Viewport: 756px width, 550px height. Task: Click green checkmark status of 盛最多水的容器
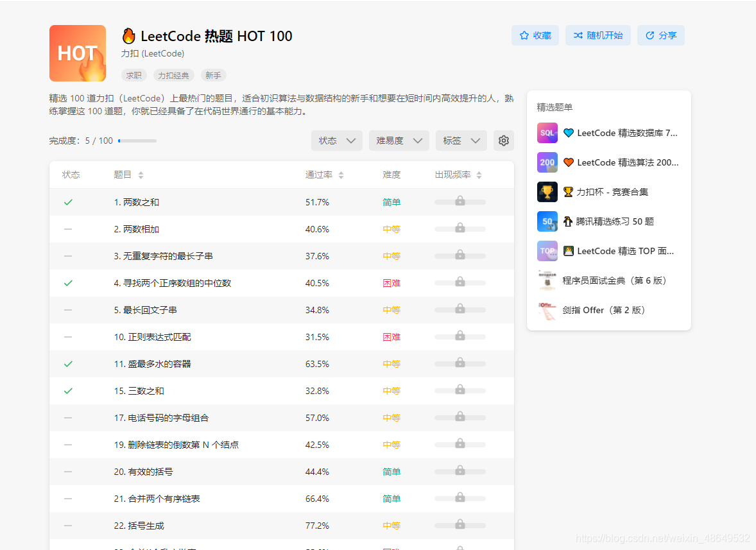click(68, 365)
